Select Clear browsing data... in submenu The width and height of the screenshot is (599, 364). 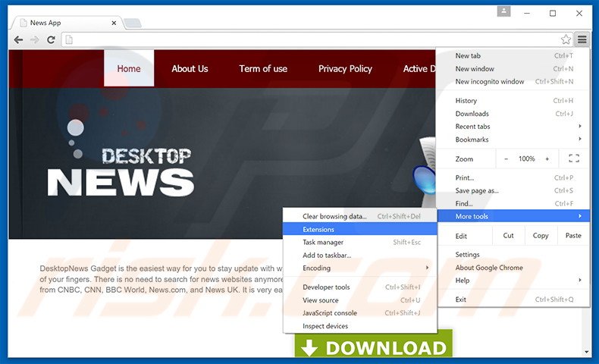360,216
